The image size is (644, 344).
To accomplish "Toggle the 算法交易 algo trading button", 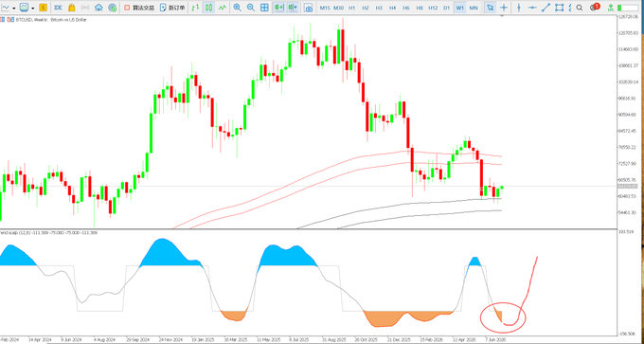I will click(x=139, y=8).
